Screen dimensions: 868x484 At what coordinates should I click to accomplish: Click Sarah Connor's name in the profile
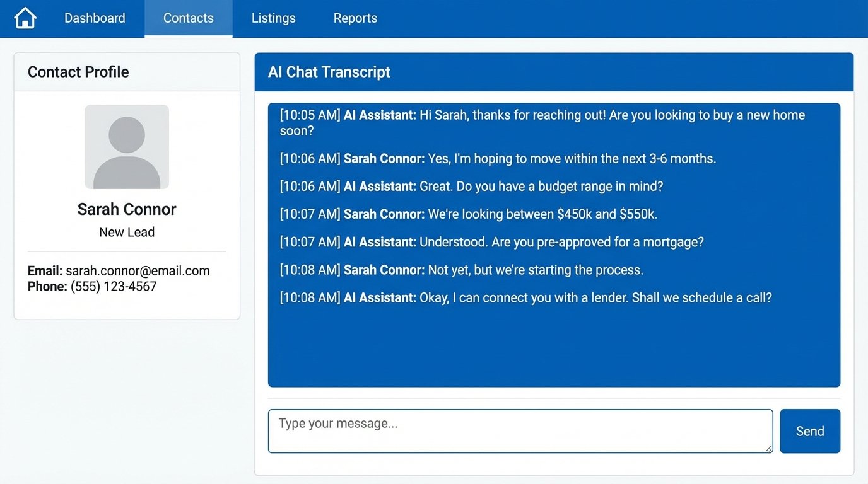(126, 209)
